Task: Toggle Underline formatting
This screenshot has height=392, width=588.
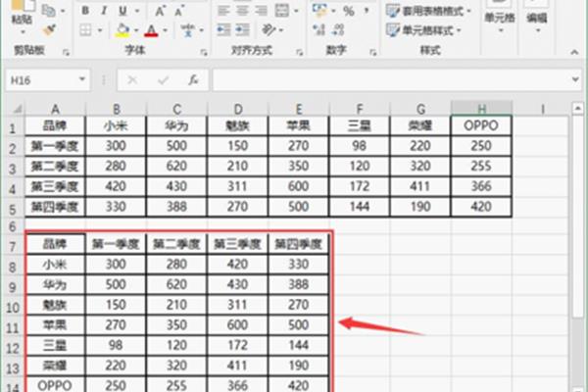Action: coord(122,11)
